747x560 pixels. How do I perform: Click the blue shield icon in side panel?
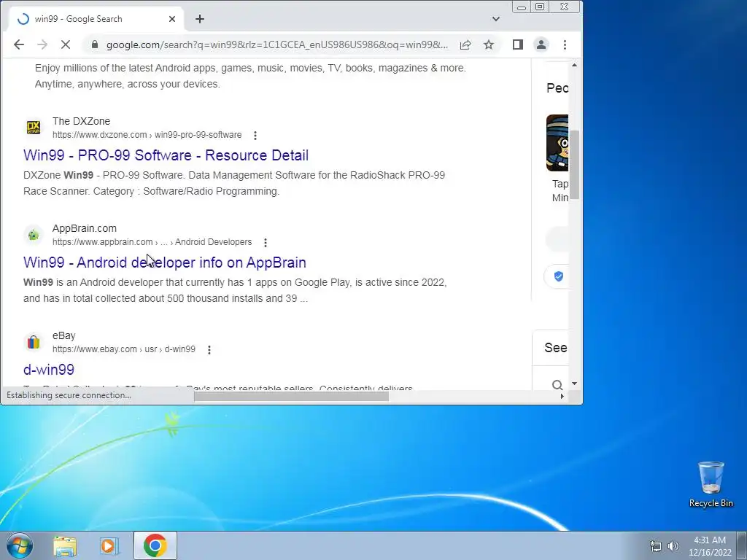(558, 276)
